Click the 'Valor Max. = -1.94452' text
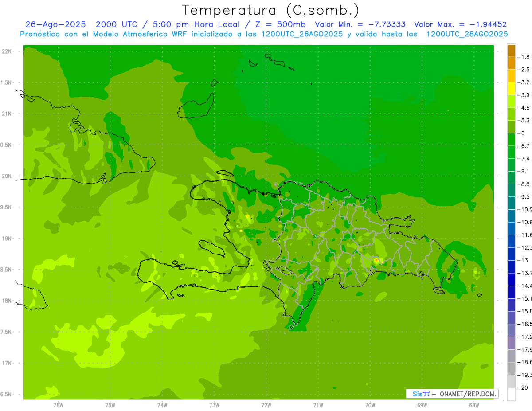This screenshot has height=411, width=532. click(x=460, y=24)
